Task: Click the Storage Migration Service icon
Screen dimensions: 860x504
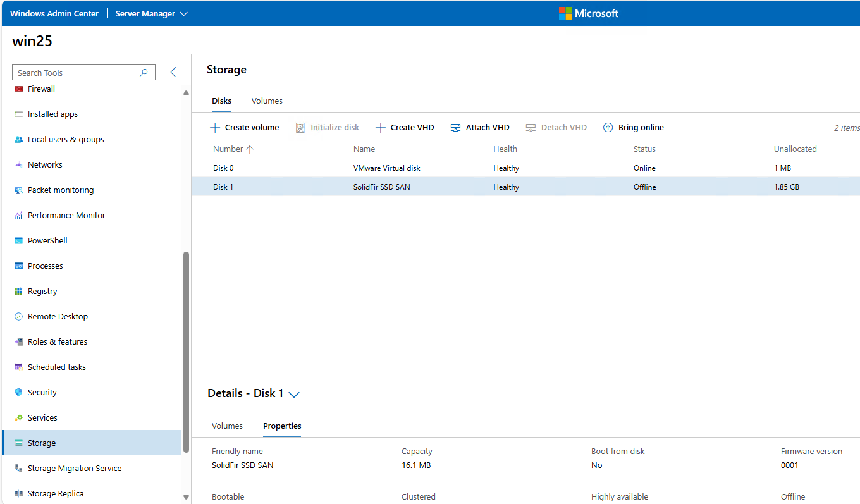Action: (18, 469)
